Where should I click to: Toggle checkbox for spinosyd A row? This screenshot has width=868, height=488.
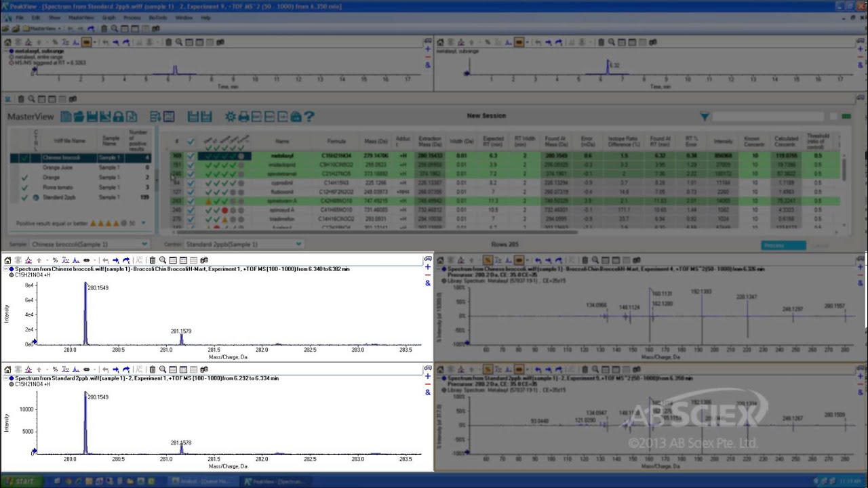tap(191, 210)
